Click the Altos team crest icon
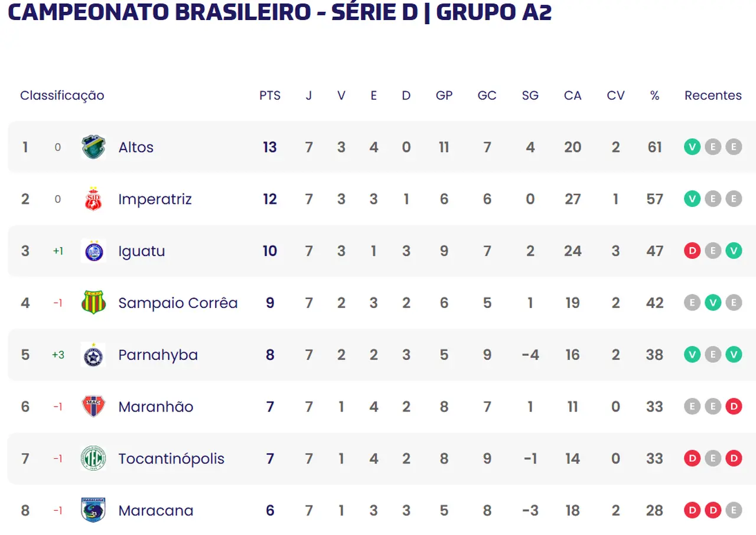 click(x=93, y=147)
